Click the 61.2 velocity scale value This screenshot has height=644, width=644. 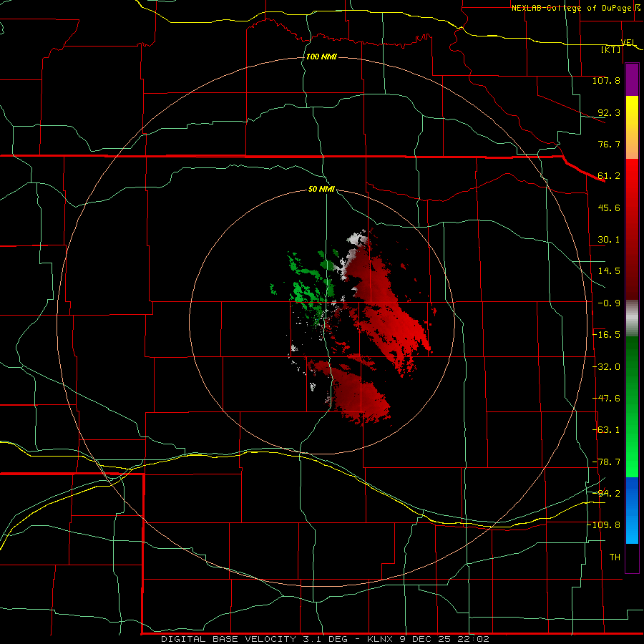[609, 176]
